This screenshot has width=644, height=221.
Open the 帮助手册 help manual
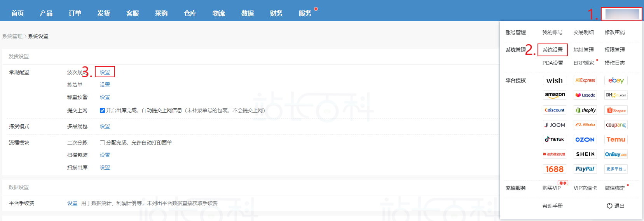(x=552, y=206)
